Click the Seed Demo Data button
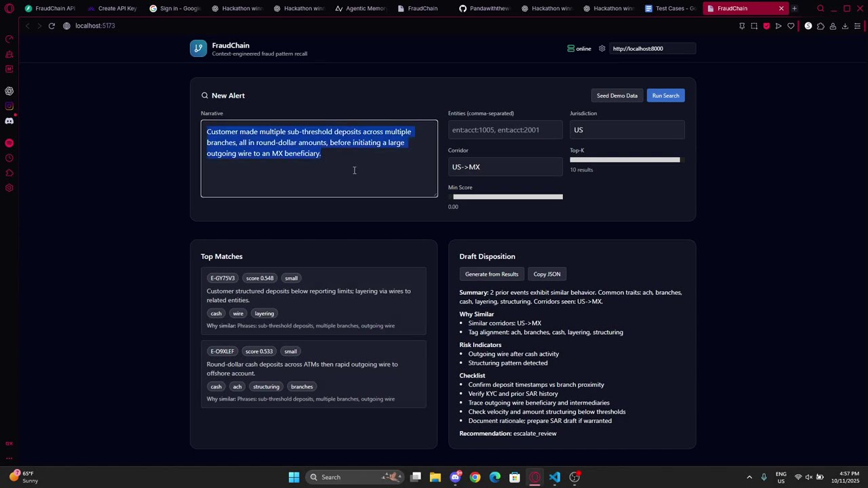Screen dimensions: 868x488 (617, 96)
